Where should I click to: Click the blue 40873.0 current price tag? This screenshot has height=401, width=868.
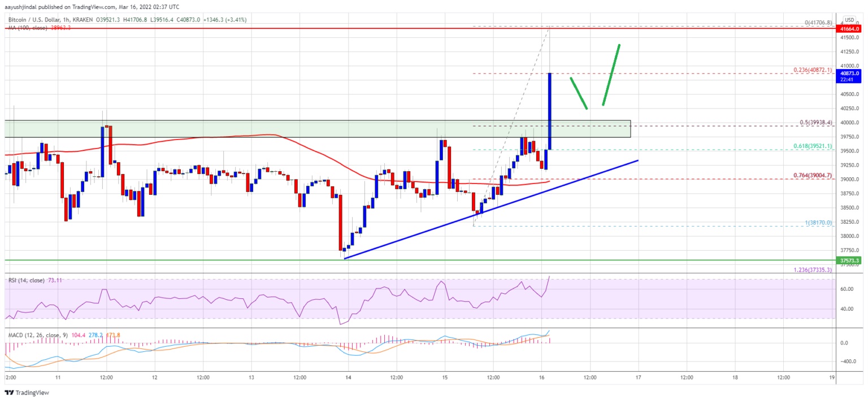click(x=849, y=73)
